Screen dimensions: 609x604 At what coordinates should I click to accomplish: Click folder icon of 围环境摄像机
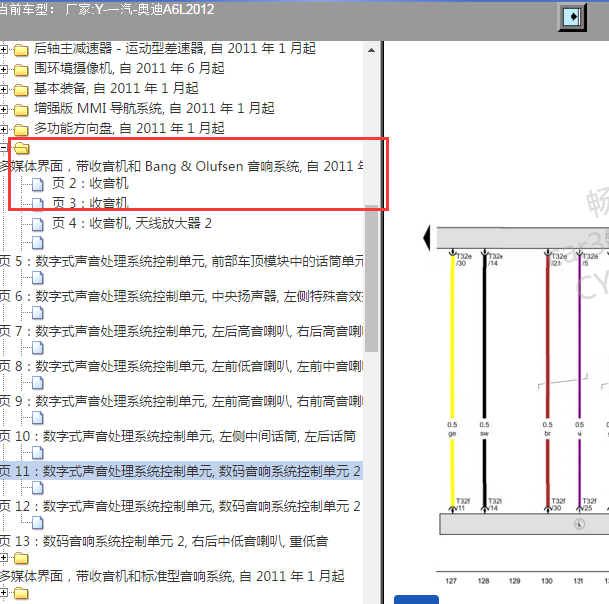coord(21,70)
